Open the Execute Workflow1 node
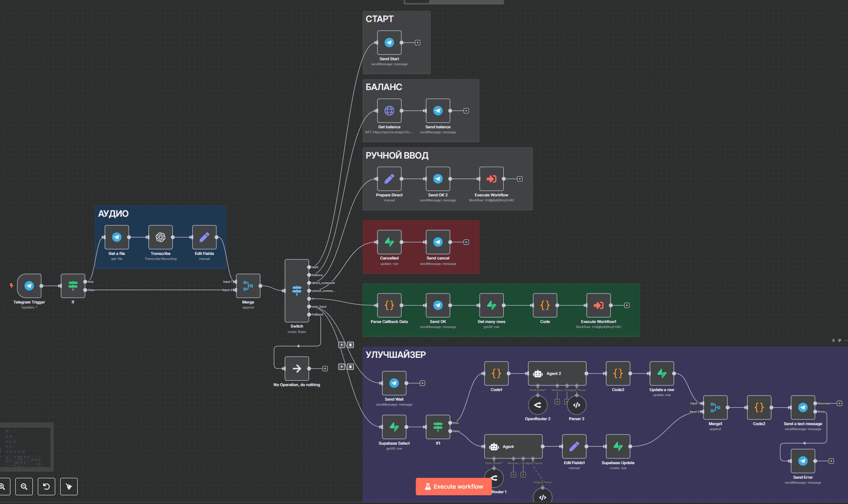The width and height of the screenshot is (848, 504). (x=598, y=305)
